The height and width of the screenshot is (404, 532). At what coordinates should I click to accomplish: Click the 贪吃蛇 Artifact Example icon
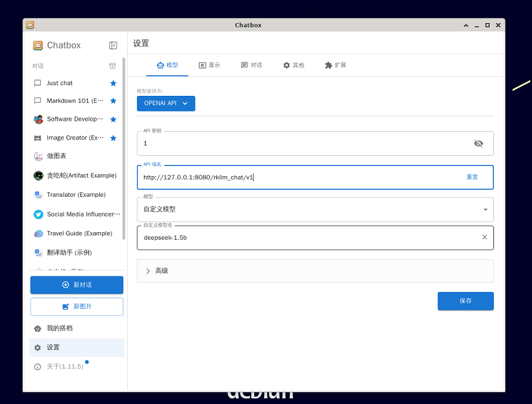tap(39, 176)
